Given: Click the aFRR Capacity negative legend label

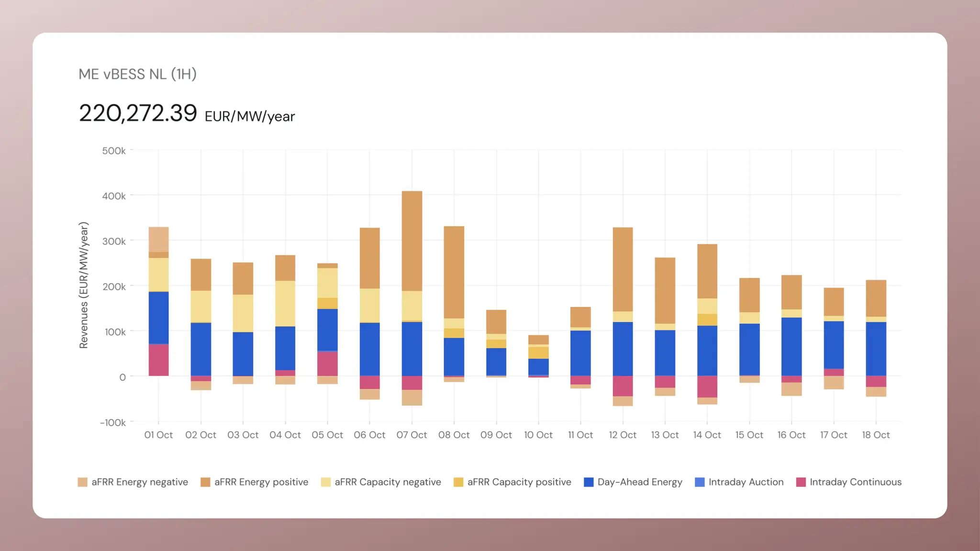Looking at the screenshot, I should point(388,482).
